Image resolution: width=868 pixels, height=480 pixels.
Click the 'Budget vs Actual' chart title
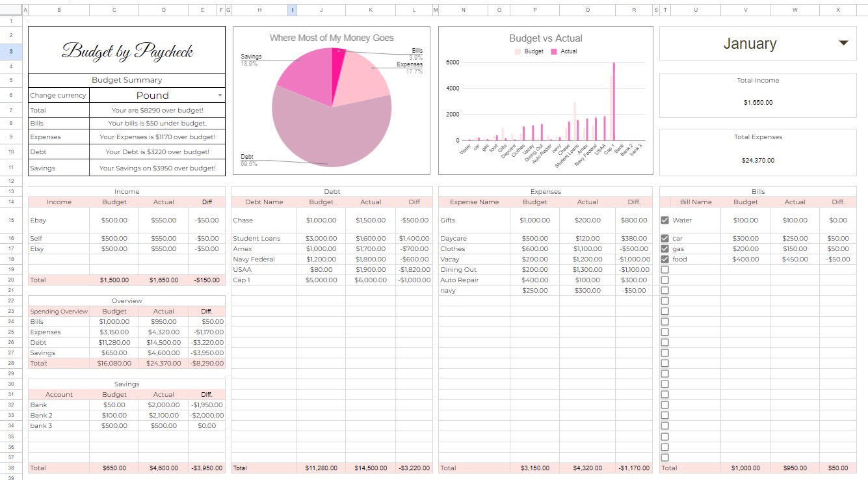[546, 38]
